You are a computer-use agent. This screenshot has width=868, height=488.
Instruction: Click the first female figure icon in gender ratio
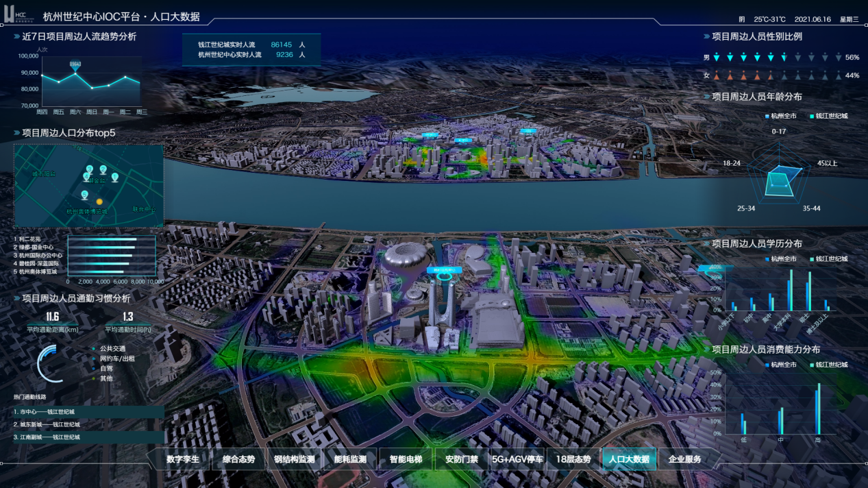point(716,75)
